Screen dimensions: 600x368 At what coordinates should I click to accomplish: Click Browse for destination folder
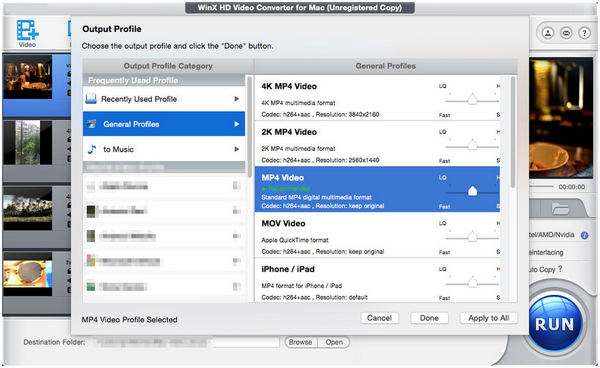pyautogui.click(x=300, y=342)
